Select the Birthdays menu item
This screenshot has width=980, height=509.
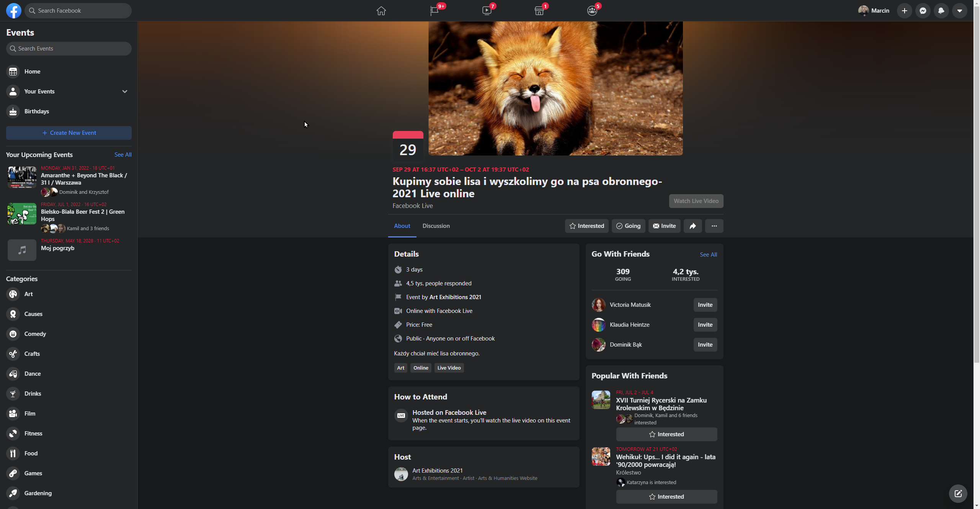37,111
